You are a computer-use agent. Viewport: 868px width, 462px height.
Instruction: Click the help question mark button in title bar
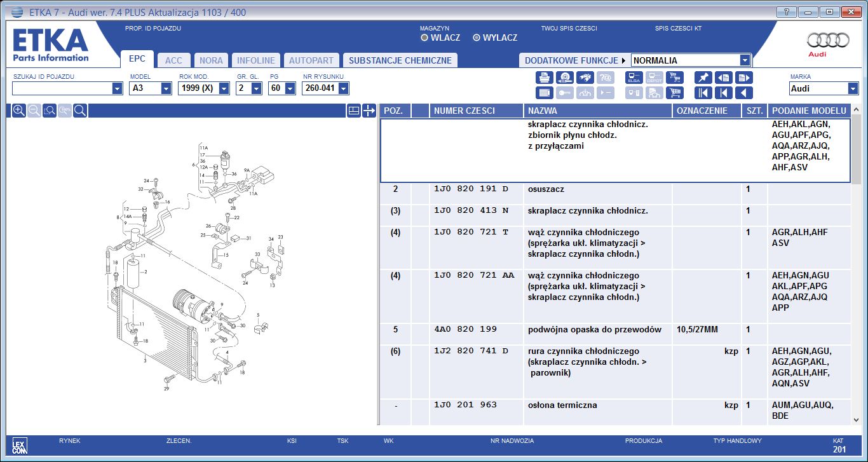click(786, 11)
